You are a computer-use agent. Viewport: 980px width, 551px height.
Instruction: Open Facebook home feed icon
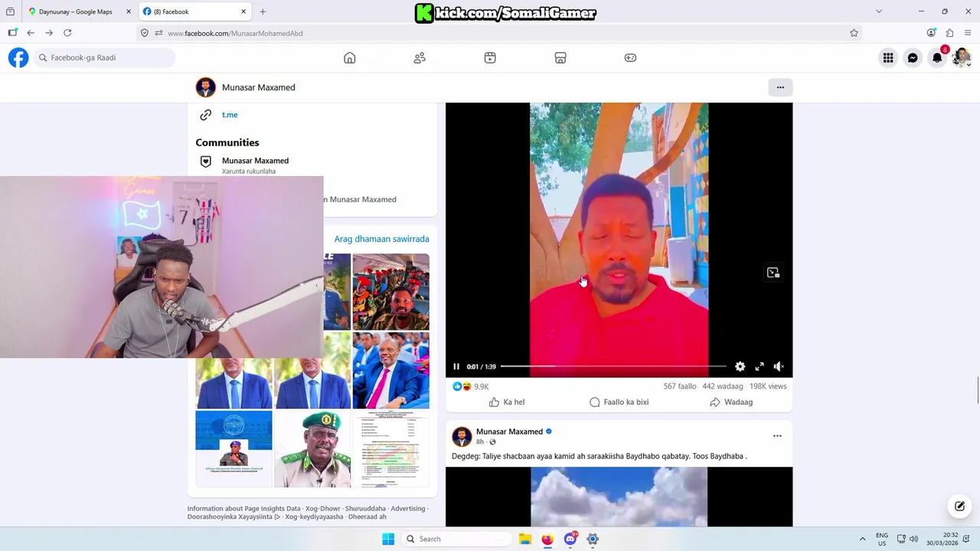click(x=350, y=57)
